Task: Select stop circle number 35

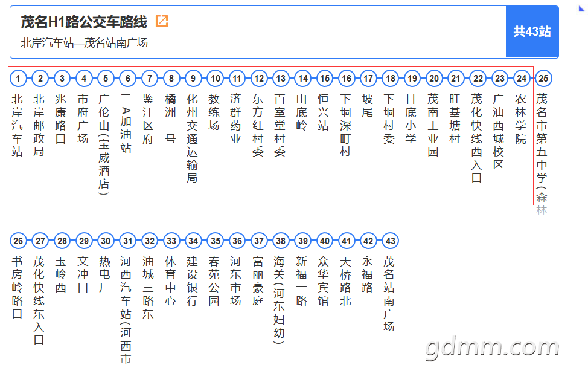Action: coord(216,241)
